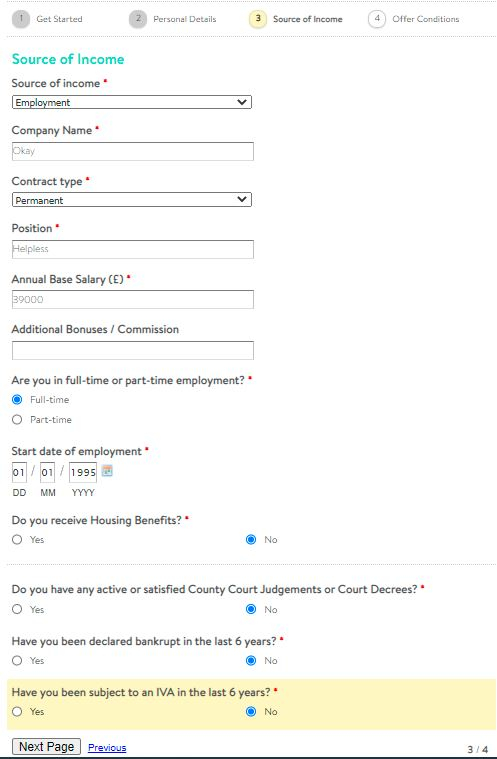
Task: Choose Yes for Housing Benefits
Action: click(17, 540)
